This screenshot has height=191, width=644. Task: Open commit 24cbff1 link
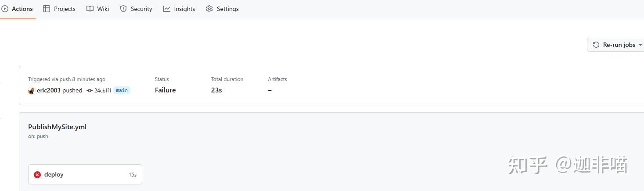[103, 91]
